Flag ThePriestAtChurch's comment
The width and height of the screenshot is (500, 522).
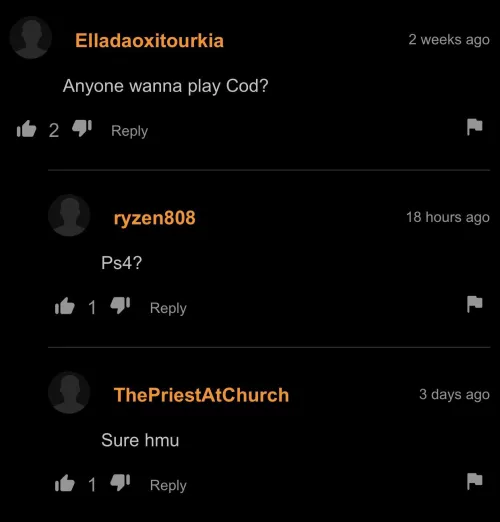[x=475, y=481]
